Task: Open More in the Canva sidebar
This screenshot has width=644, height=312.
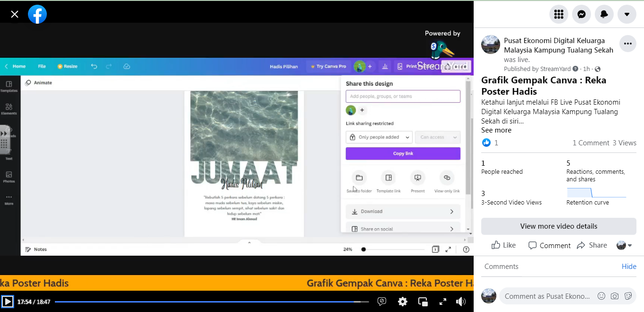Action: [x=9, y=199]
